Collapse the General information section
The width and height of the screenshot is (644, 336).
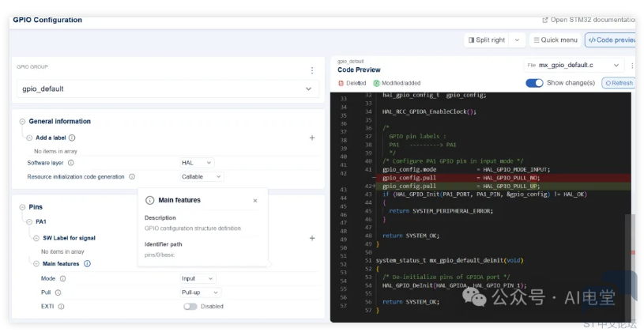click(x=22, y=121)
